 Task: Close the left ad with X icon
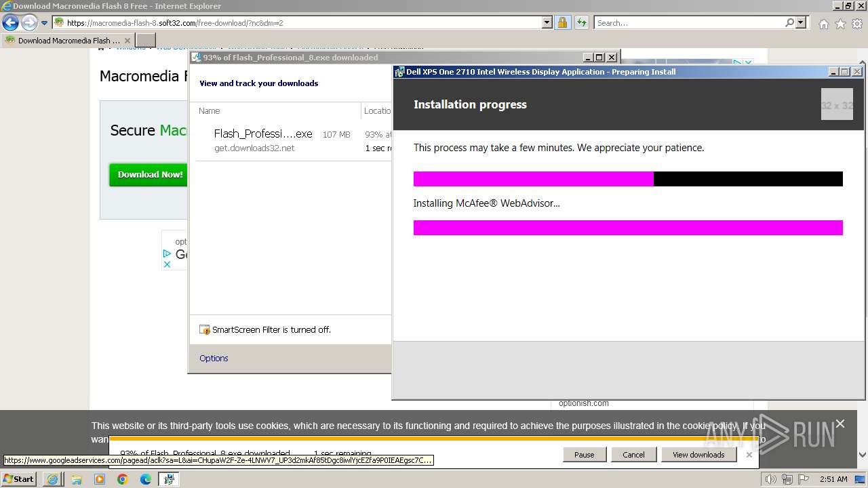pos(167,264)
